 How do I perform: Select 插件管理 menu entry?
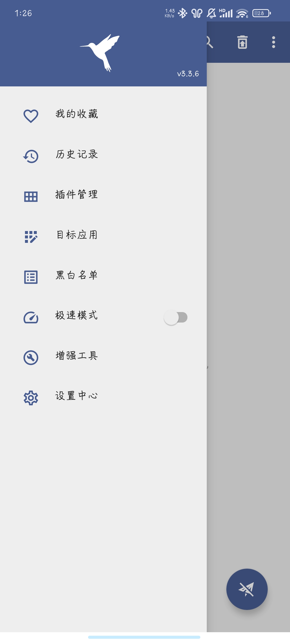(103, 195)
